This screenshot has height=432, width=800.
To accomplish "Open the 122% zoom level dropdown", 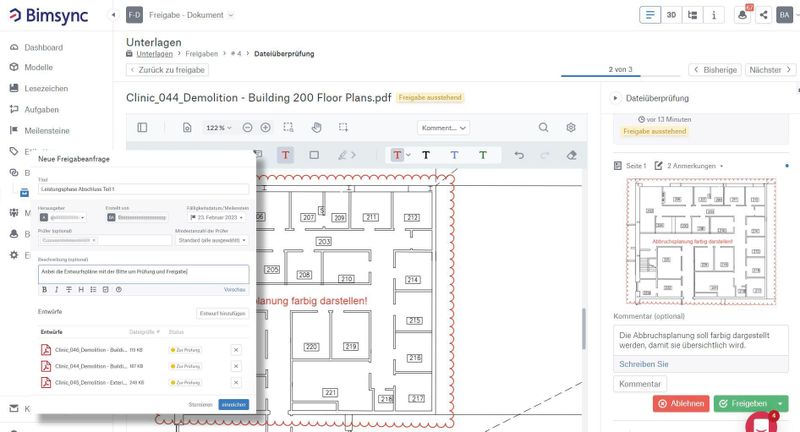I will (x=219, y=128).
